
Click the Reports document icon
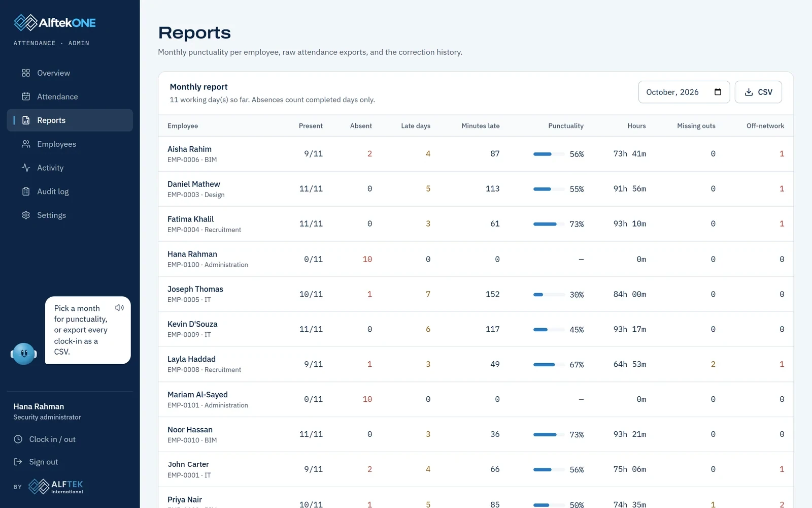[x=26, y=120]
